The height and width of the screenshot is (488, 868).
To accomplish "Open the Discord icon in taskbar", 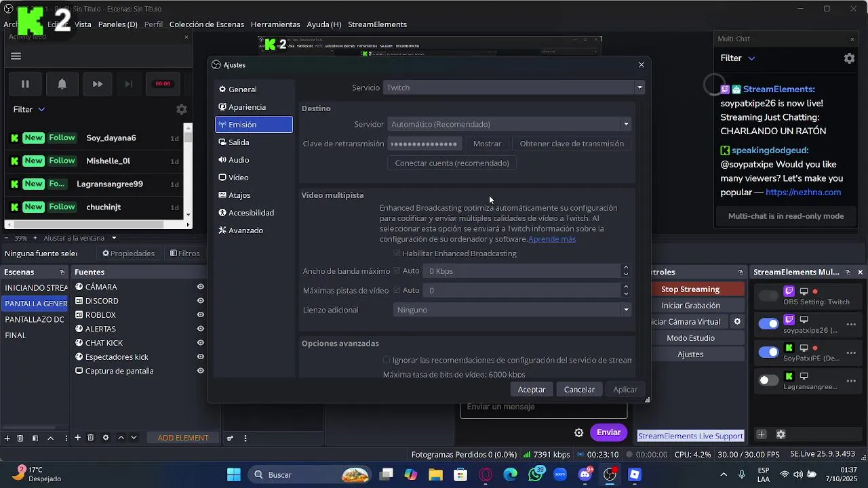I will (585, 474).
